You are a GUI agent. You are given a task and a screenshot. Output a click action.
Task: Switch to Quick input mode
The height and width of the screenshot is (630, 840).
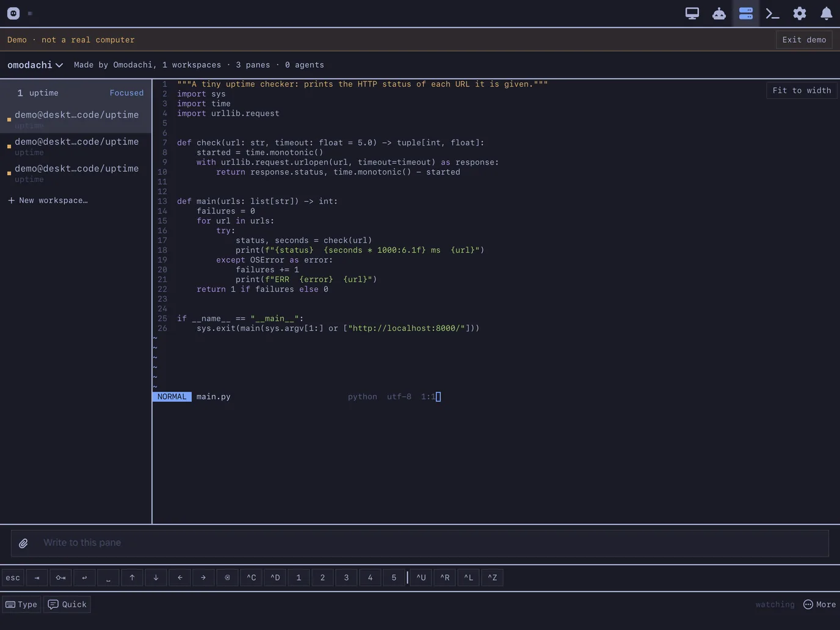tap(67, 604)
